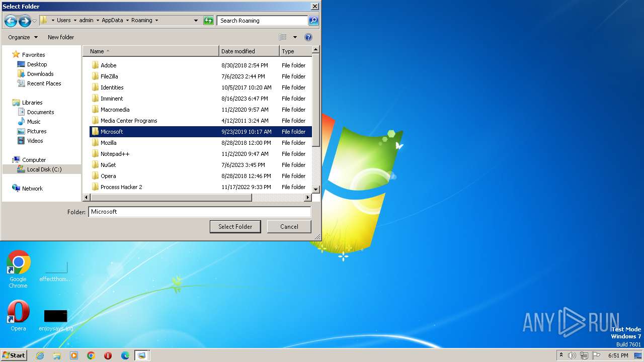Image resolution: width=644 pixels, height=362 pixels.
Task: Select the enjoysays.jpg desktop file
Action: click(x=56, y=320)
